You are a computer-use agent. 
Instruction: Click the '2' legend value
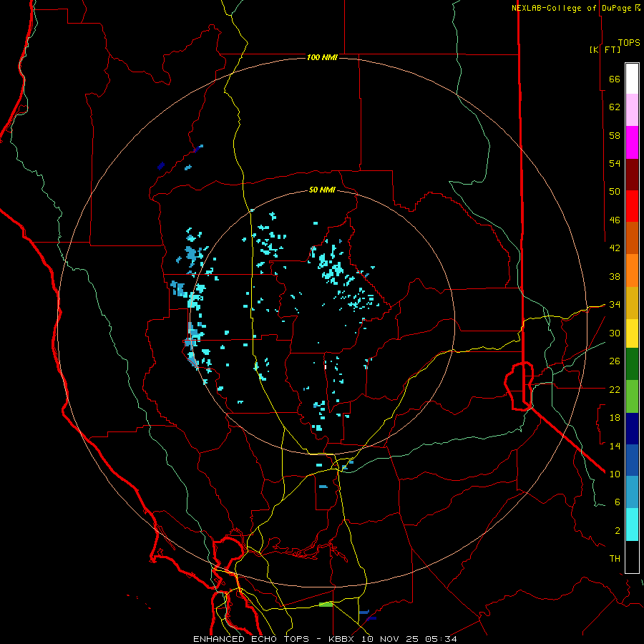[x=618, y=531]
